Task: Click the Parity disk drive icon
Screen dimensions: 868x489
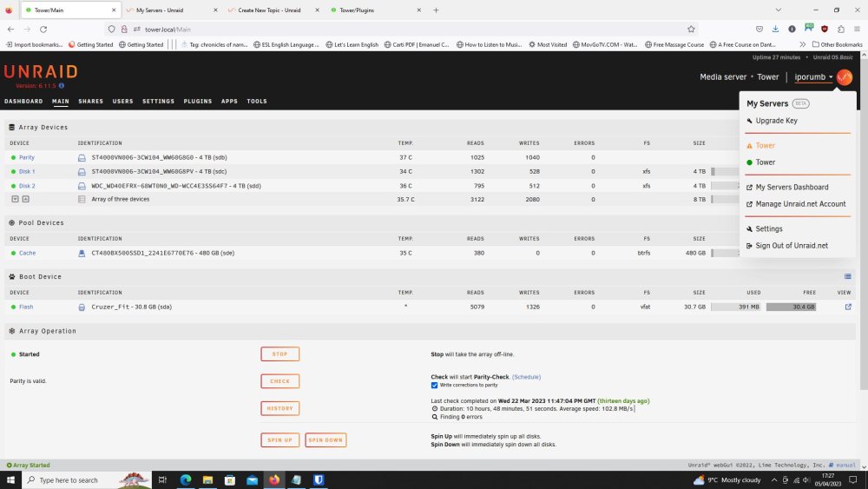Action: coord(82,158)
